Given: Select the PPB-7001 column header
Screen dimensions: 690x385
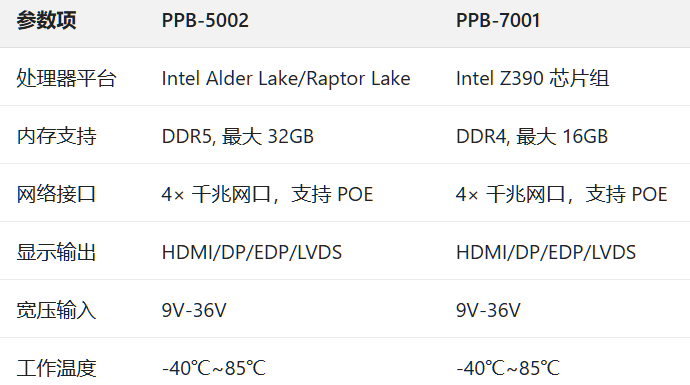Looking at the screenshot, I should pos(498,20).
